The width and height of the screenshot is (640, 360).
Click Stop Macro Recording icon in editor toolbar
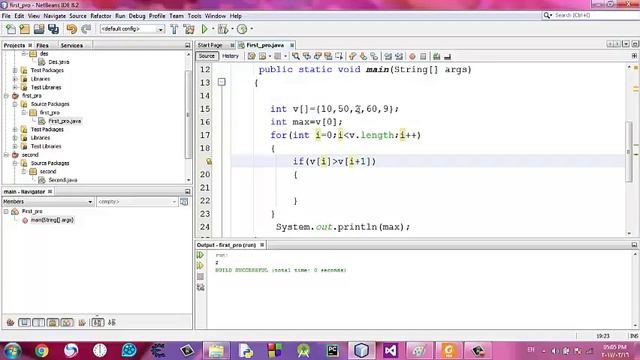tap(423, 56)
